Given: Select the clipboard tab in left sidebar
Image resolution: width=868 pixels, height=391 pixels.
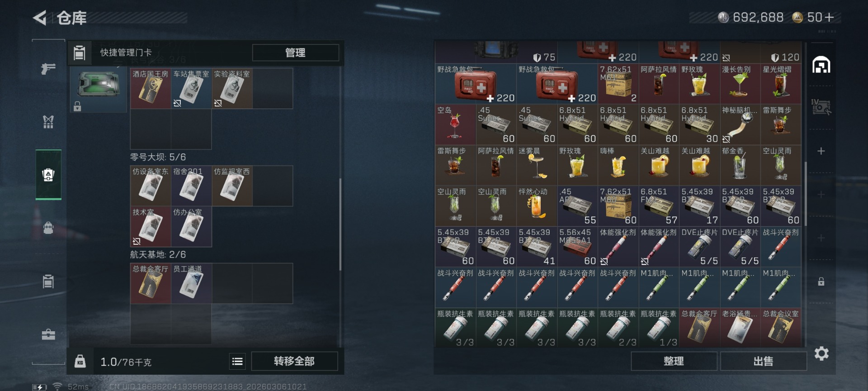Looking at the screenshot, I should click(x=48, y=281).
